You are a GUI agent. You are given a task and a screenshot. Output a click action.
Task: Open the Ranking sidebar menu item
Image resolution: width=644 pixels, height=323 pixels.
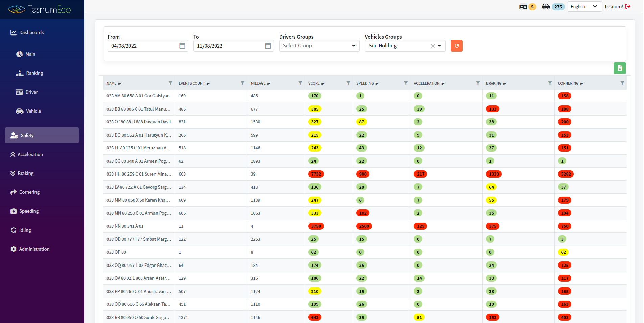tap(34, 73)
